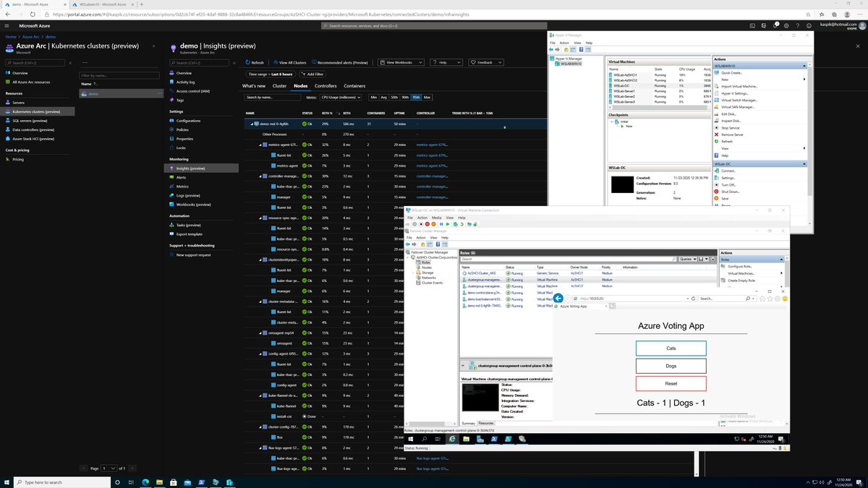Open the Media menu in Virtual Machine Connection
The height and width of the screenshot is (488, 868).
[436, 218]
